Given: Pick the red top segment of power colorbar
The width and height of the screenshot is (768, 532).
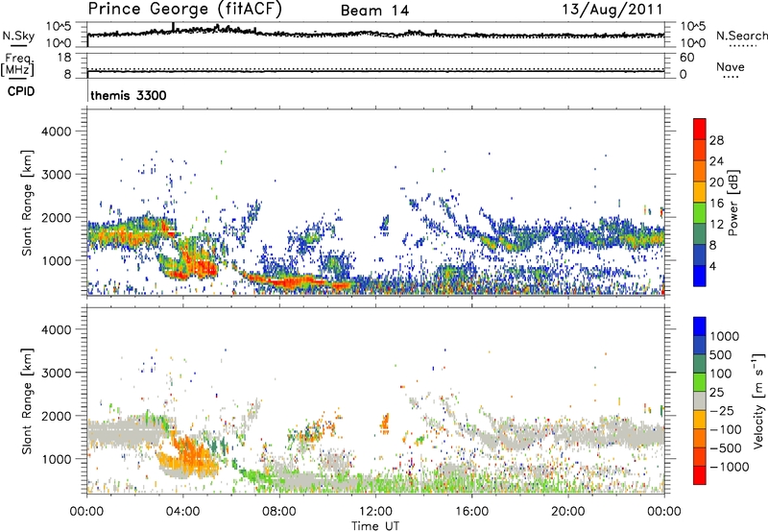Looking at the screenshot, I should coord(700,129).
